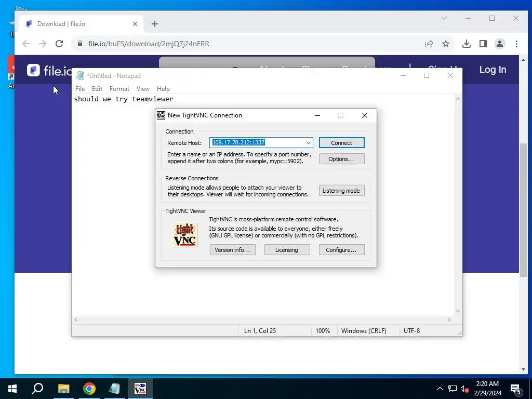Click 'UTF-8' encoding status entry

coord(411,331)
